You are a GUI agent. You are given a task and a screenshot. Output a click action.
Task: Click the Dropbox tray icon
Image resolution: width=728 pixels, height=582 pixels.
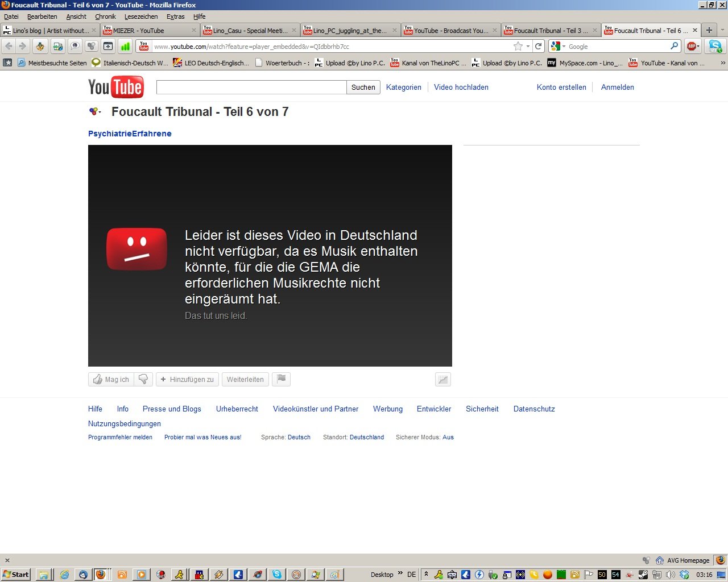(684, 575)
